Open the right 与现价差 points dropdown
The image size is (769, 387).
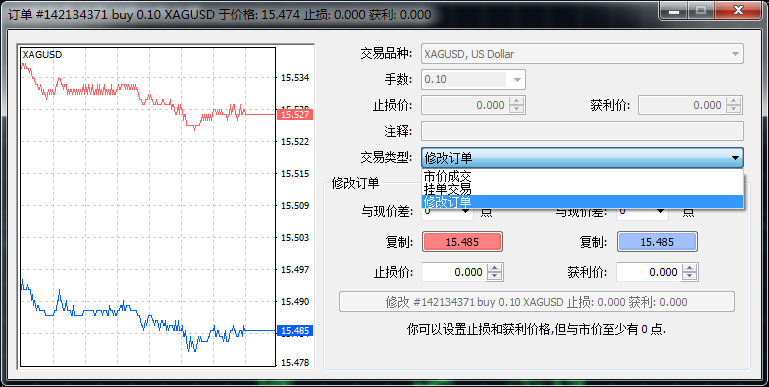tap(661, 211)
